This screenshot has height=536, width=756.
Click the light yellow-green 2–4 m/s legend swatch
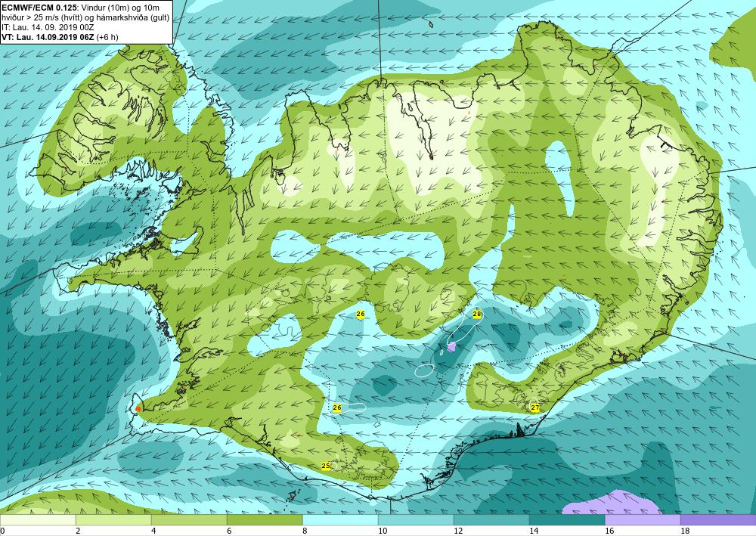113,520
